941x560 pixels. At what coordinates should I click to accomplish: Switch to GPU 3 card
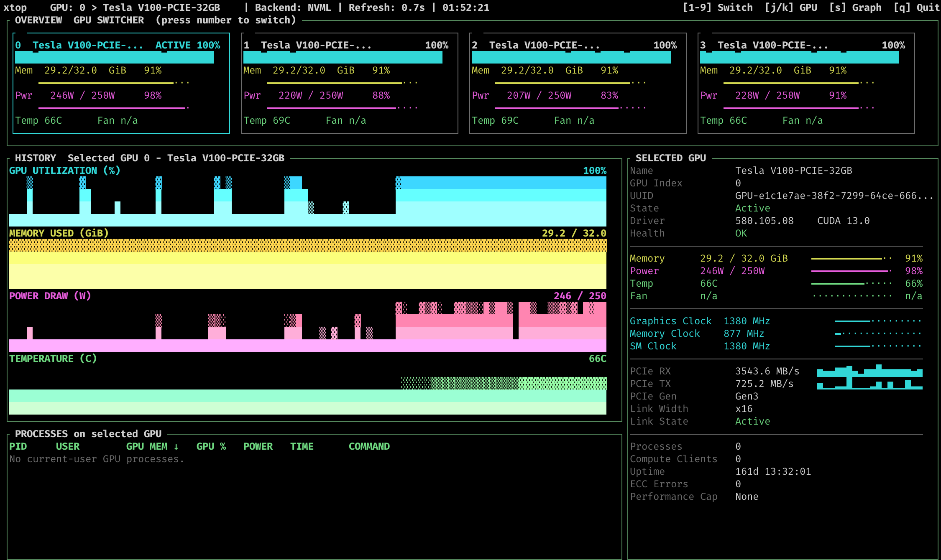point(806,83)
